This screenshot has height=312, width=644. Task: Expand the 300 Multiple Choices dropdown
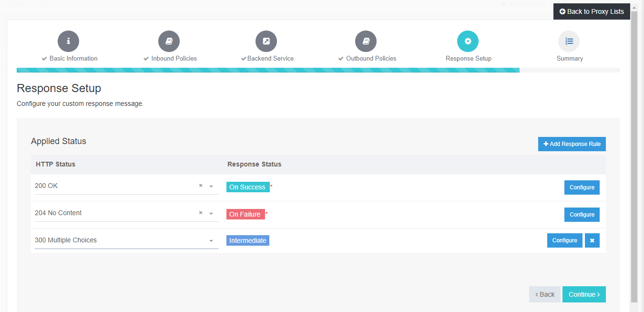pyautogui.click(x=211, y=240)
